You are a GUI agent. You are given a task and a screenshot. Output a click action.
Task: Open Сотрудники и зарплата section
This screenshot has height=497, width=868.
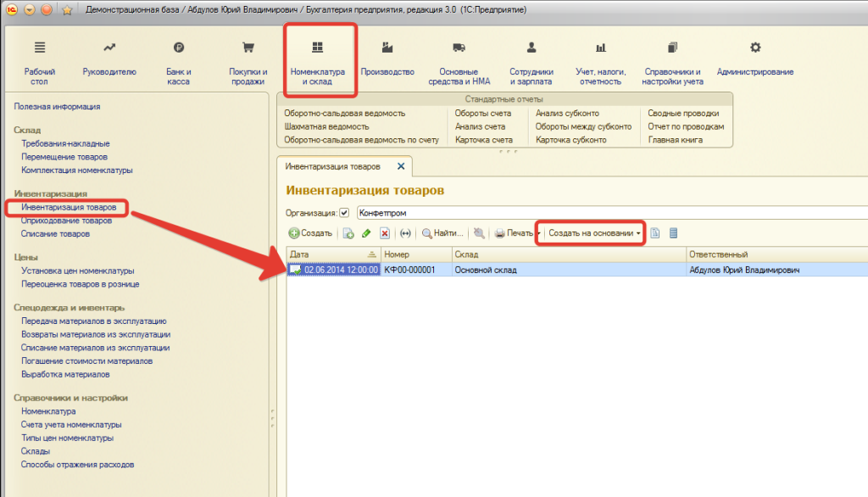click(x=531, y=62)
